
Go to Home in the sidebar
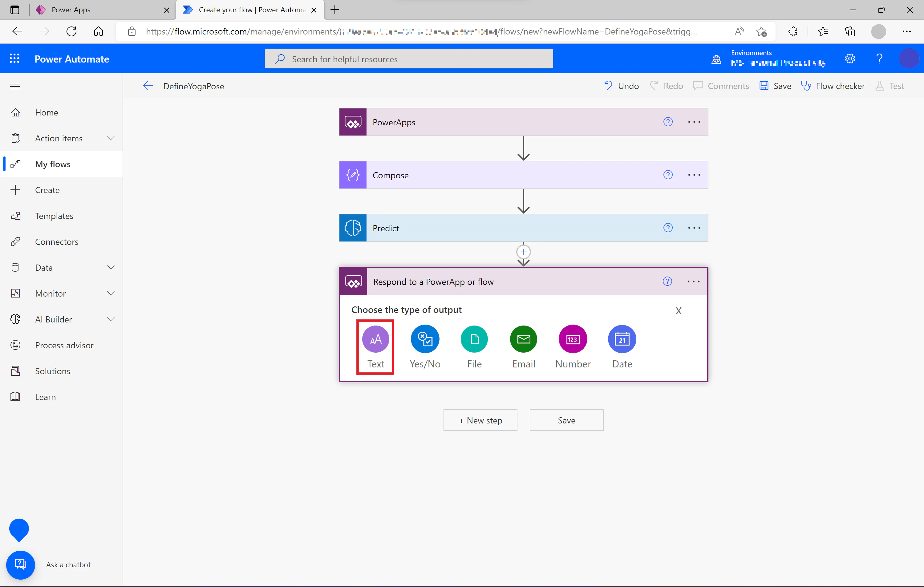point(61,112)
